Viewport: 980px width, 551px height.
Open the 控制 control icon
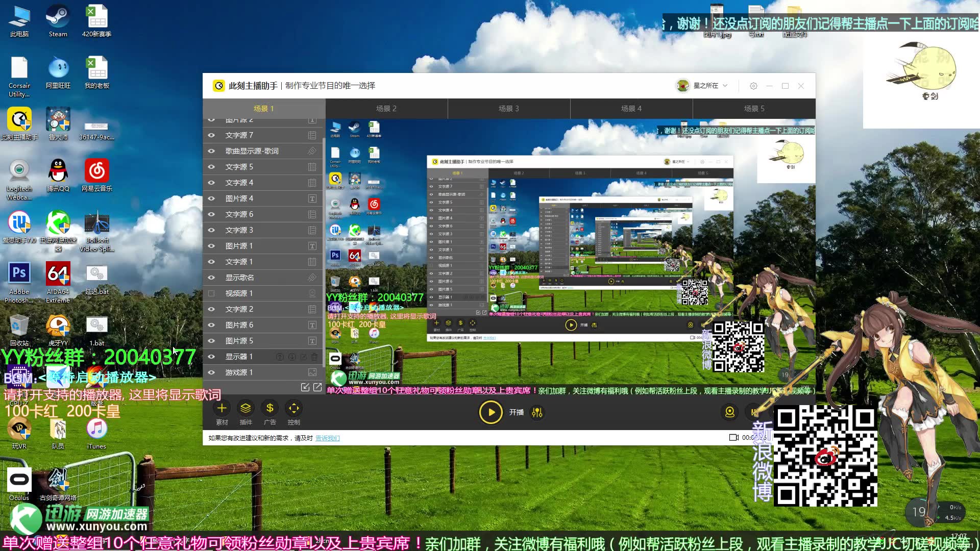tap(293, 409)
